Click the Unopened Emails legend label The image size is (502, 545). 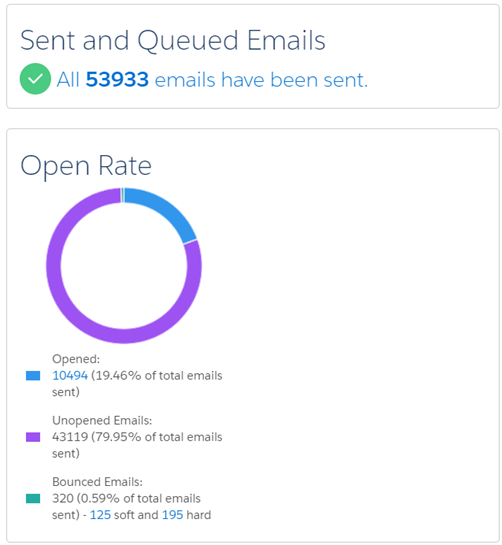click(x=102, y=420)
